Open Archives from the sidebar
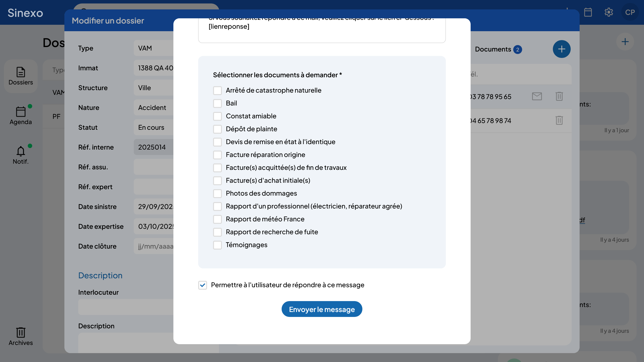Viewport: 644px width, 362px height. coord(21,336)
